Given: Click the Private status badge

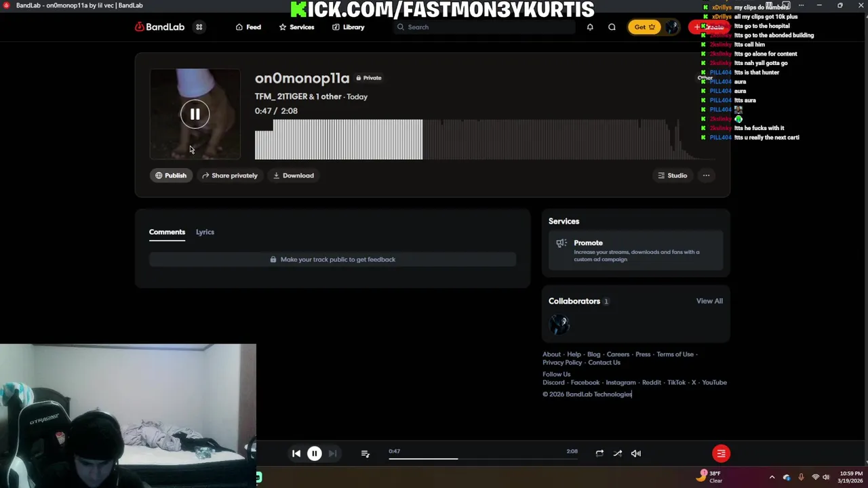Looking at the screenshot, I should click(x=369, y=78).
